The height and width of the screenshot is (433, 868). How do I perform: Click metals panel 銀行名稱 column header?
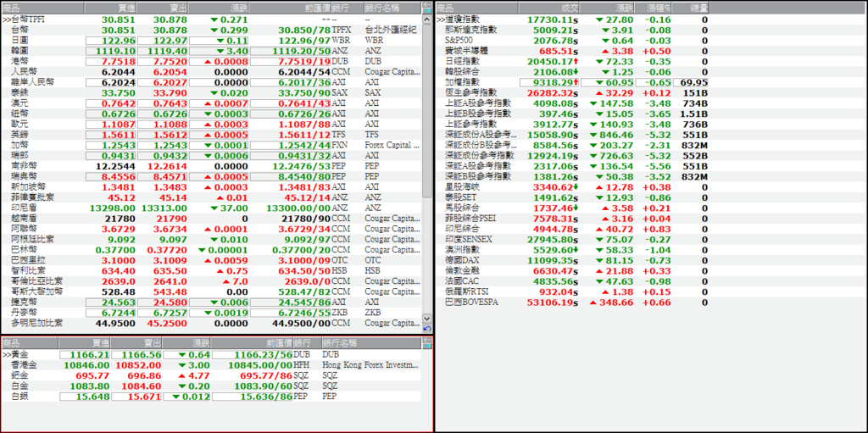click(371, 343)
